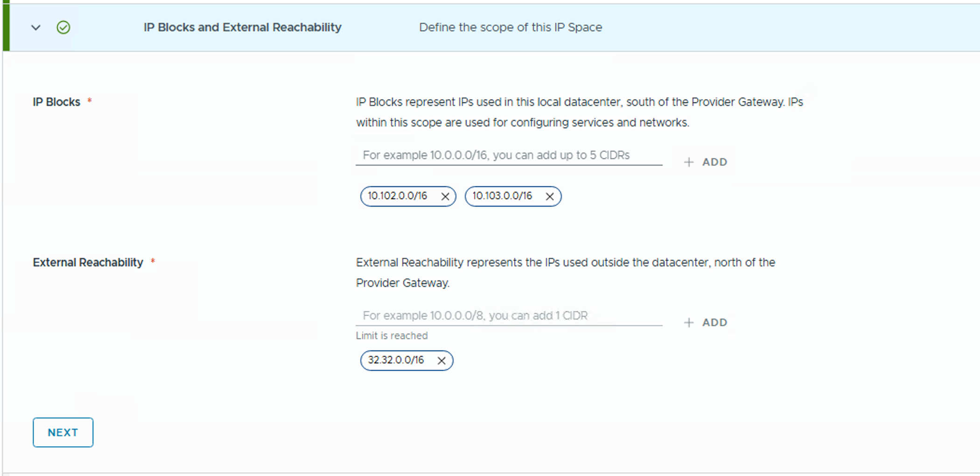
Task: Delete the 32.32.0.0/16 external reachability CIDR
Action: (441, 360)
